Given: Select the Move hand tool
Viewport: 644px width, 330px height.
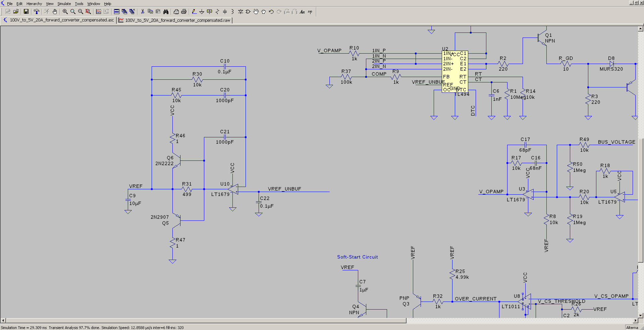Looking at the screenshot, I should coord(256,12).
